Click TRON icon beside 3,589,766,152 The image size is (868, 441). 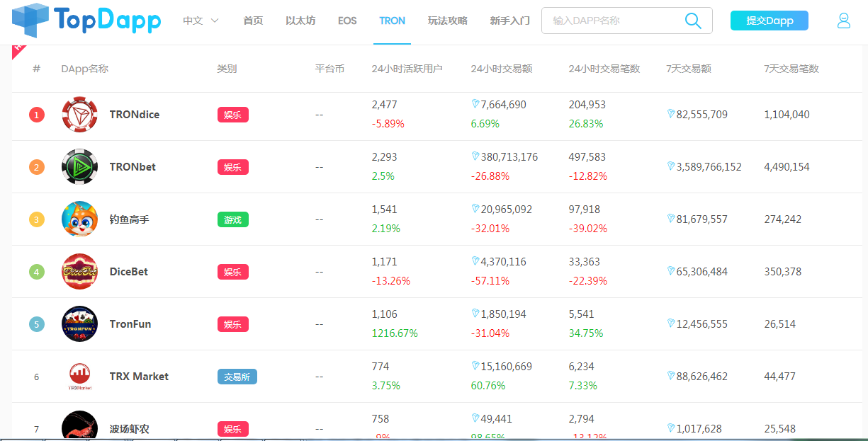pos(670,166)
